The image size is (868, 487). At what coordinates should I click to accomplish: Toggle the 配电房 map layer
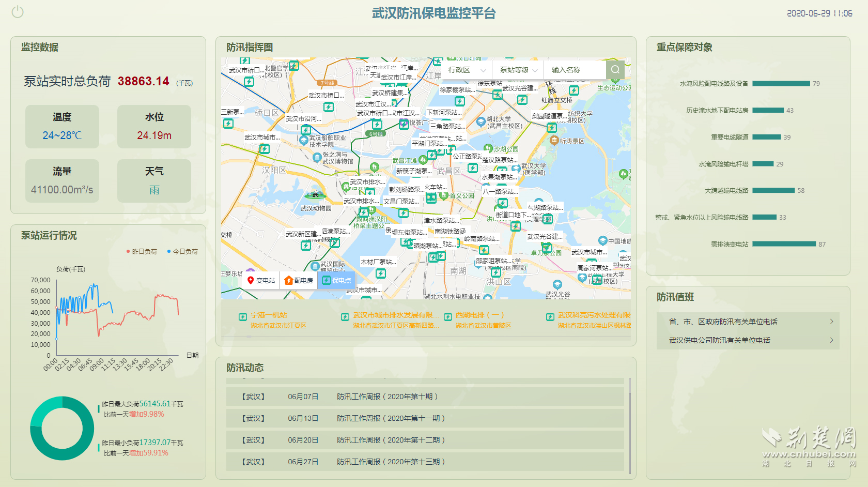pos(299,280)
